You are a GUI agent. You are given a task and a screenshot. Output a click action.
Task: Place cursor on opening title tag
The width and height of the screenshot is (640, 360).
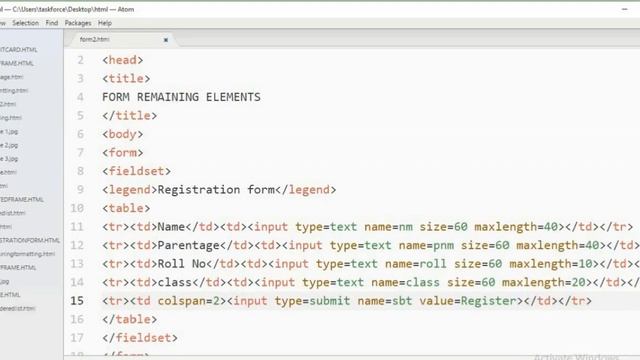[x=126, y=78]
